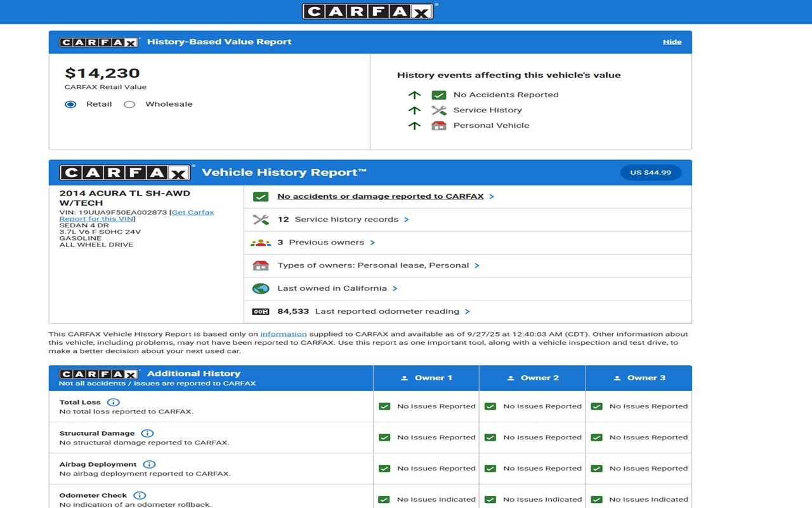
Task: Click odometer icon beside 84,533
Action: click(x=261, y=312)
